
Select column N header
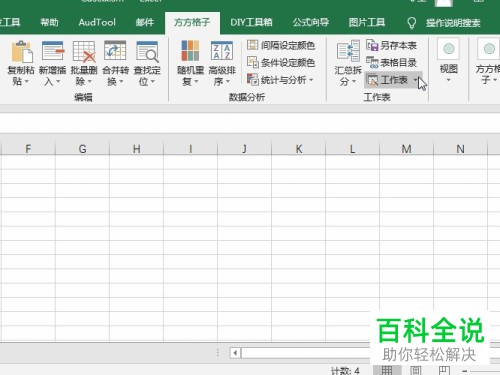(x=460, y=149)
